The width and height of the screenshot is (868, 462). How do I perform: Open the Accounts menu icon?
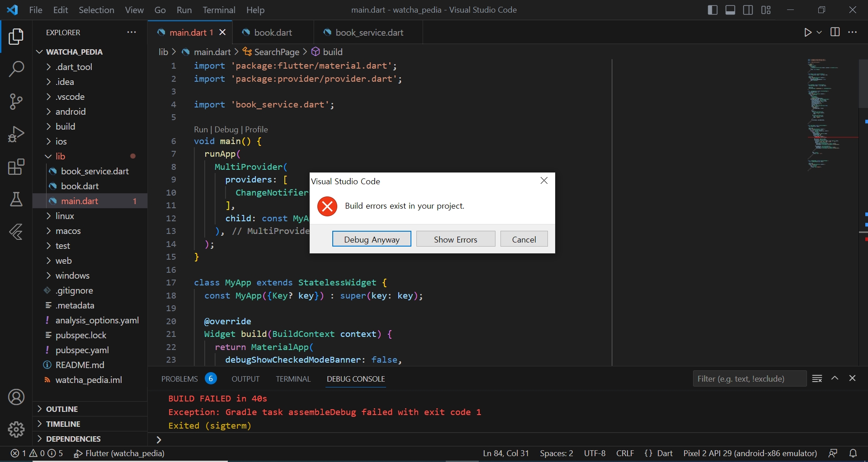16,397
